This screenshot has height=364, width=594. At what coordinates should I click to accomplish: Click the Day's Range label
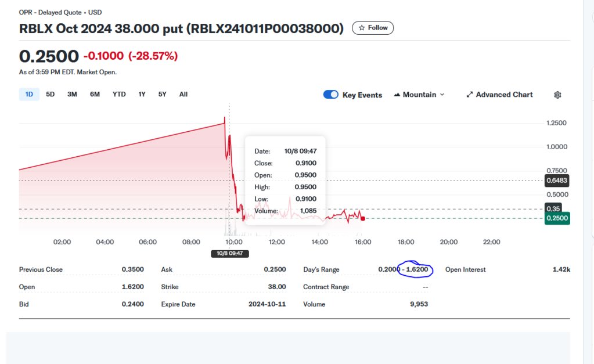(x=321, y=270)
